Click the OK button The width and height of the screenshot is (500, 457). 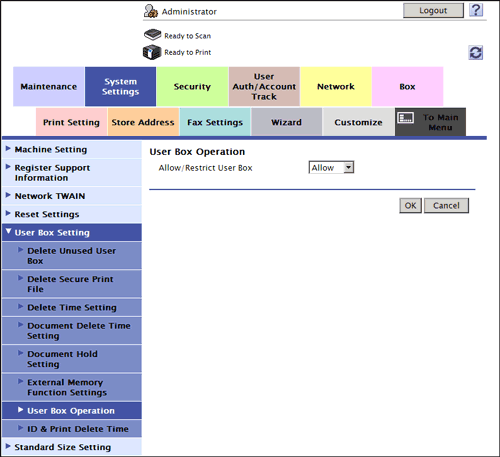click(410, 205)
